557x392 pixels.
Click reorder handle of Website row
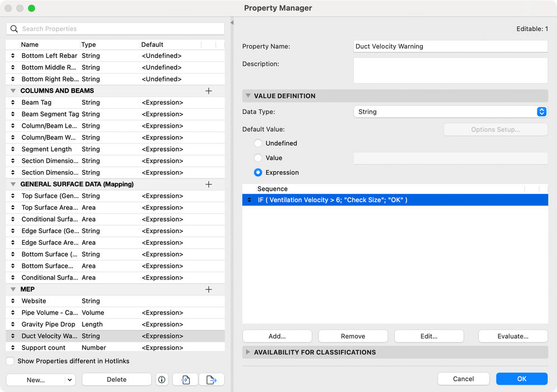13,301
